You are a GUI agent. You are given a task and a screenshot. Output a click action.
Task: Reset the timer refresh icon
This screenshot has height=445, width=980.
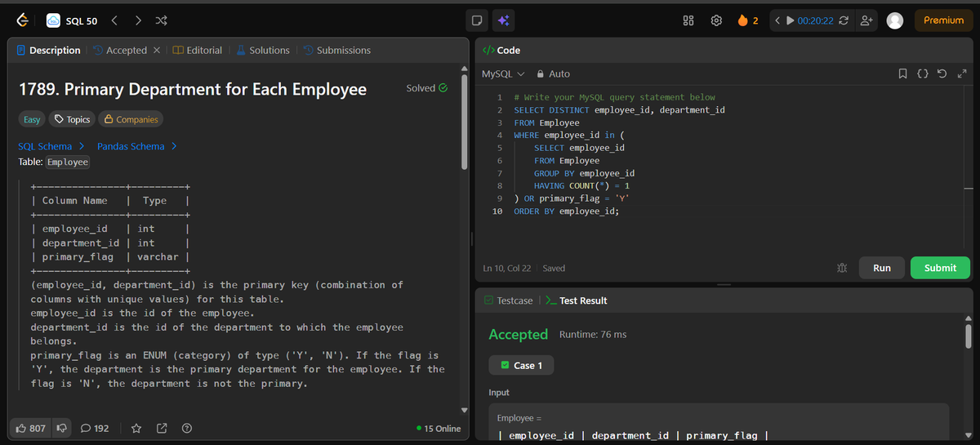pyautogui.click(x=844, y=20)
